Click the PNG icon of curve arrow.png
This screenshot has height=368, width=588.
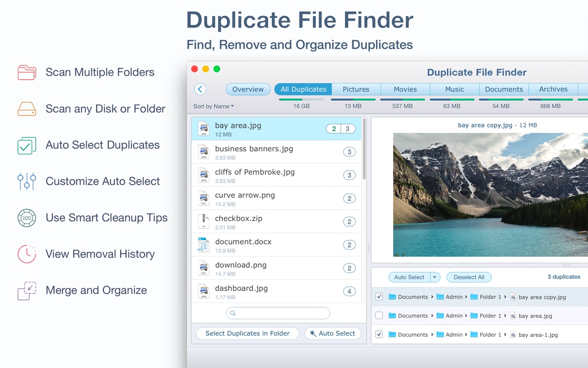click(204, 198)
